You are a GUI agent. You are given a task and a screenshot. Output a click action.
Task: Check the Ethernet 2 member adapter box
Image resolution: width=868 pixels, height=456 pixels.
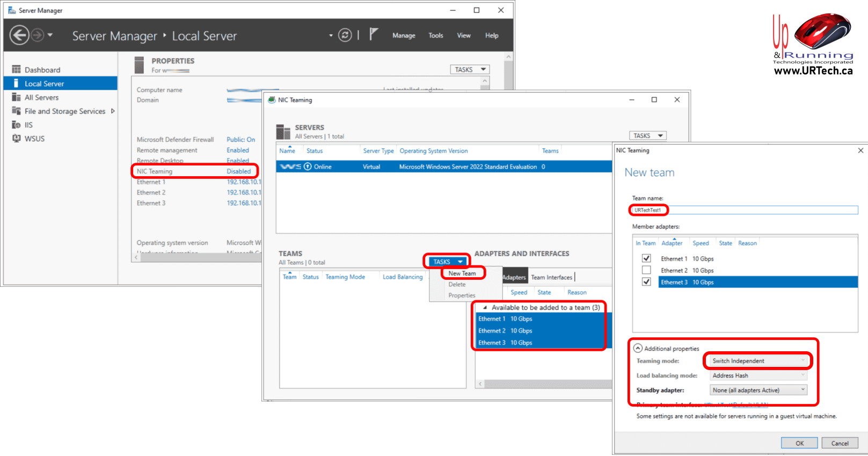point(646,270)
